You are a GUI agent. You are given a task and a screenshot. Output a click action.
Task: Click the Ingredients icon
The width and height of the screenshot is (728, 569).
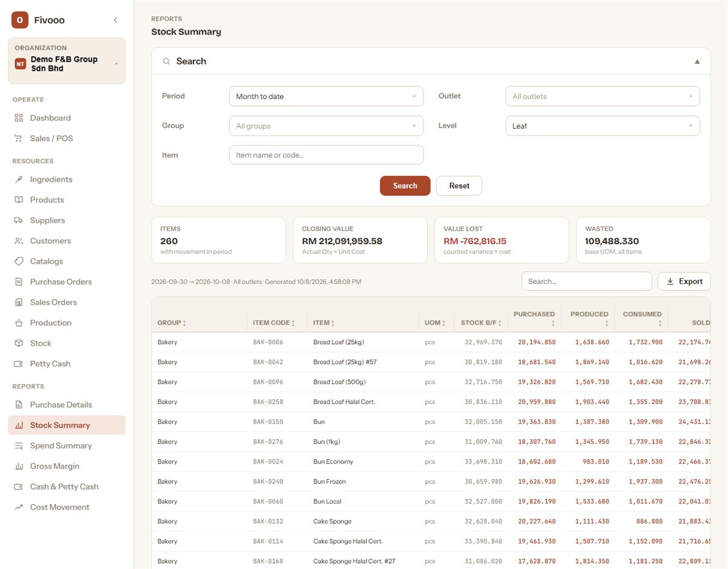pos(19,180)
